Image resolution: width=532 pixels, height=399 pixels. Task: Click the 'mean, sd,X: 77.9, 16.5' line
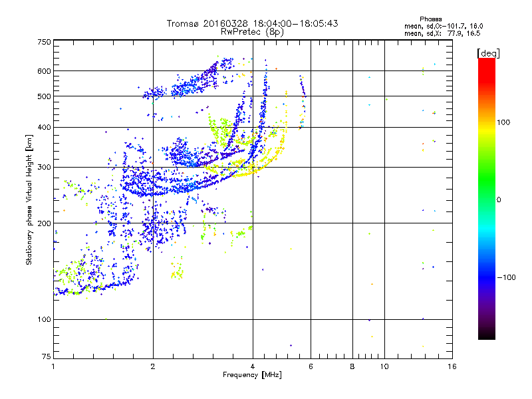coord(442,34)
